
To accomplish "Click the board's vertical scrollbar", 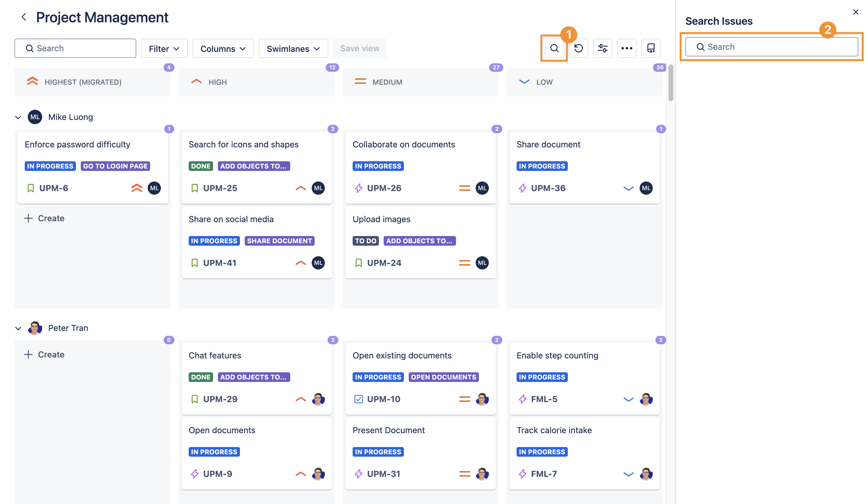I will click(670, 83).
